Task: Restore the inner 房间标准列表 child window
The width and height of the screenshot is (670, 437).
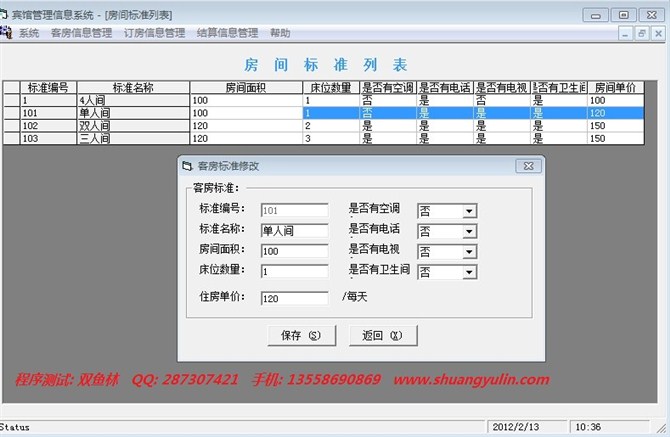Action: click(x=641, y=34)
